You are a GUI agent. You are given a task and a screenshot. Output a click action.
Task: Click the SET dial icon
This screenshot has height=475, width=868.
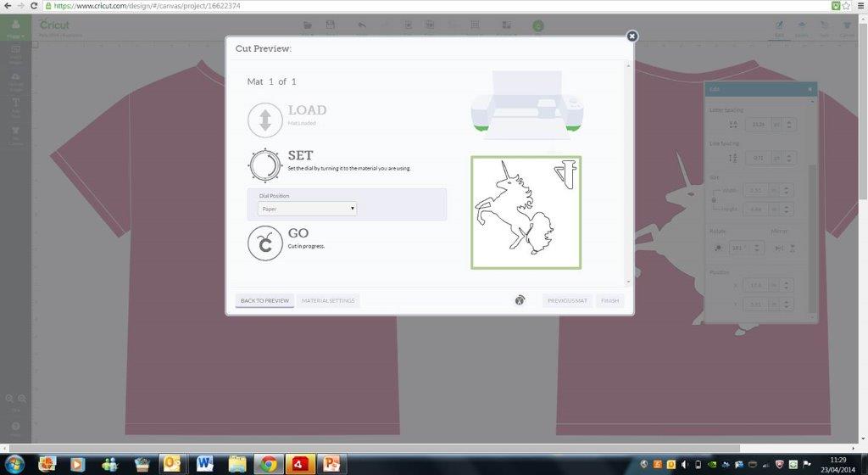click(x=265, y=165)
